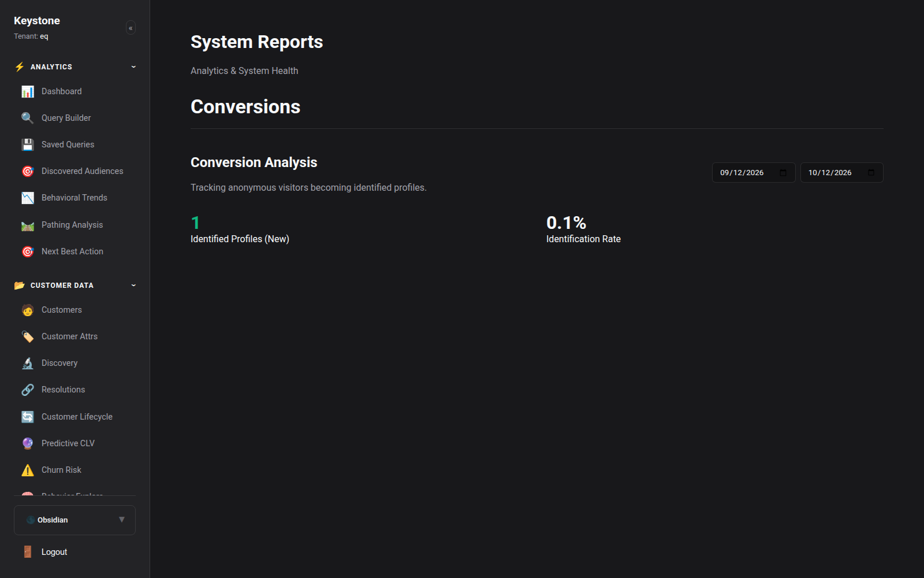
Task: Open Discovered Audiences menu item
Action: coord(74,171)
